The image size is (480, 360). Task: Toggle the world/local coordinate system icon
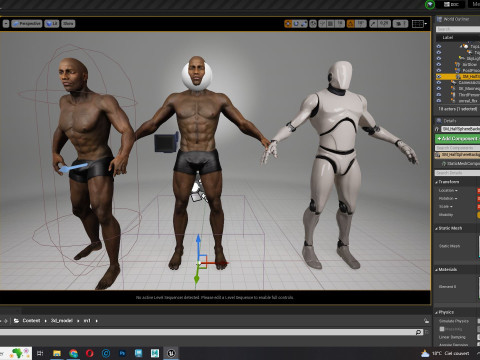pos(313,24)
